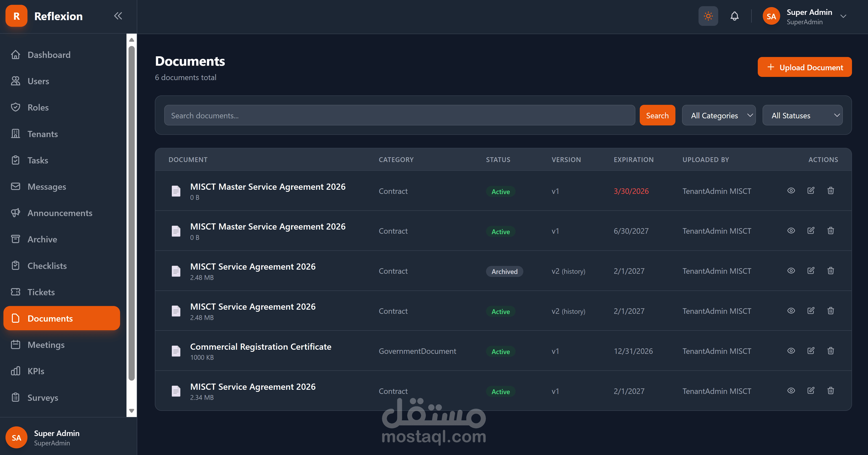Click the notification bell icon
The image size is (868, 455).
pos(734,16)
